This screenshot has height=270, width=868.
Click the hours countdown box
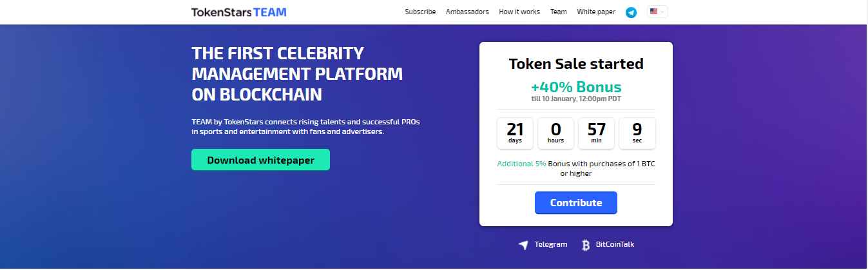(x=555, y=133)
